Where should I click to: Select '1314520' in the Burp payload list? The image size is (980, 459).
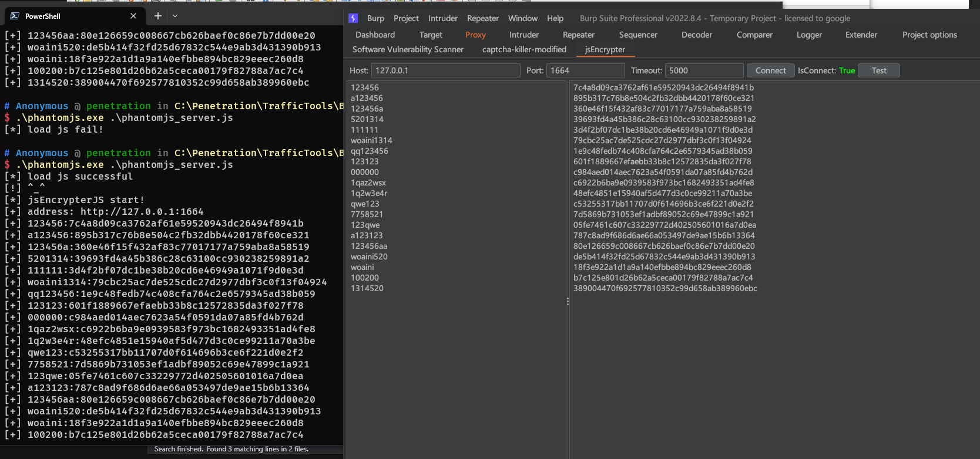pyautogui.click(x=367, y=288)
